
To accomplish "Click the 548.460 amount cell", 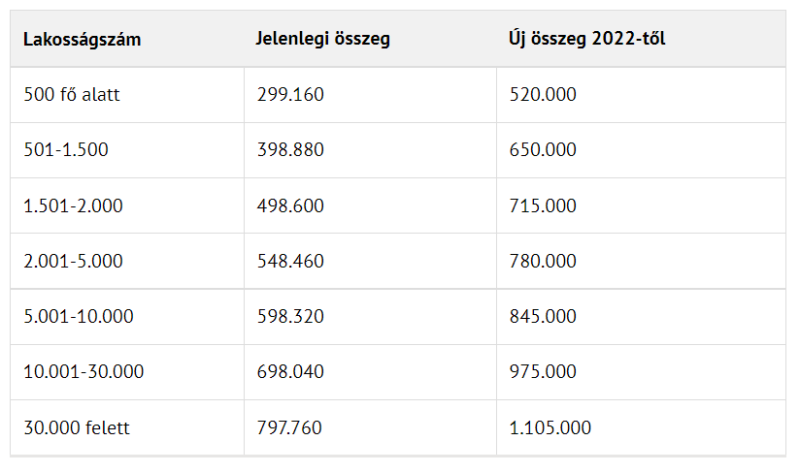I will 290,261.
